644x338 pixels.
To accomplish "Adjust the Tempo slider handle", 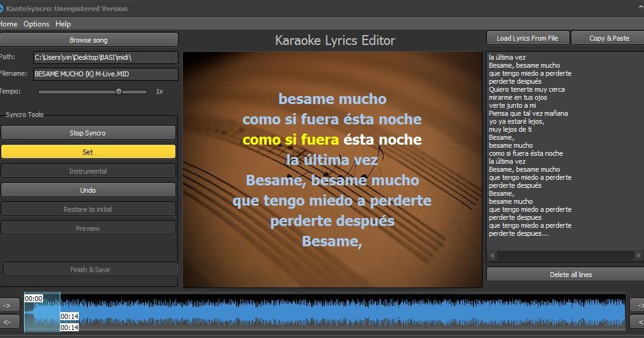I will tap(119, 92).
